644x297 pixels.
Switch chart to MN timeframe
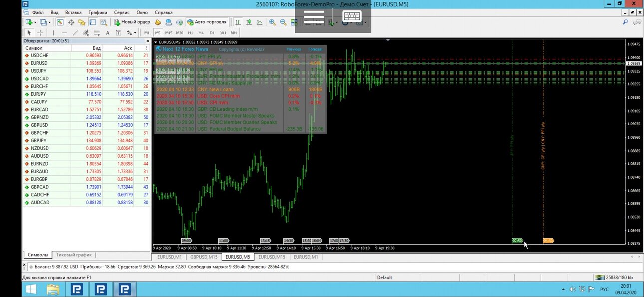234,32
